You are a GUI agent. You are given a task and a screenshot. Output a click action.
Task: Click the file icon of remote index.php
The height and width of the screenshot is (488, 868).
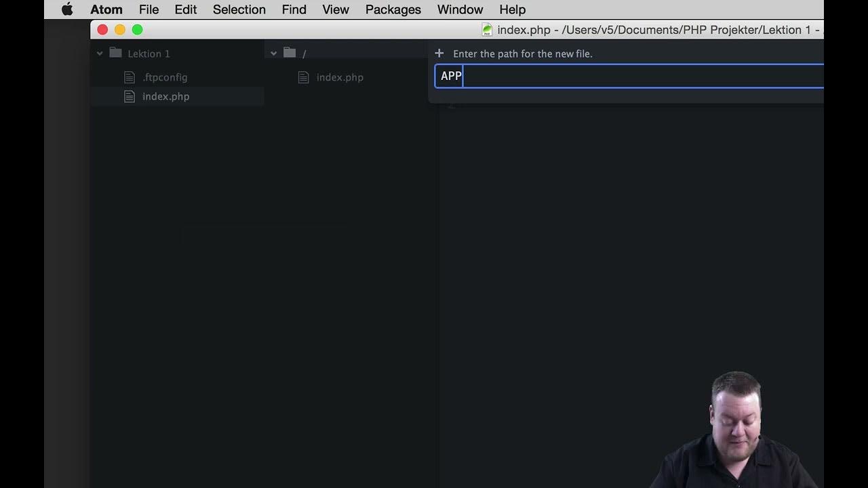[x=304, y=77]
